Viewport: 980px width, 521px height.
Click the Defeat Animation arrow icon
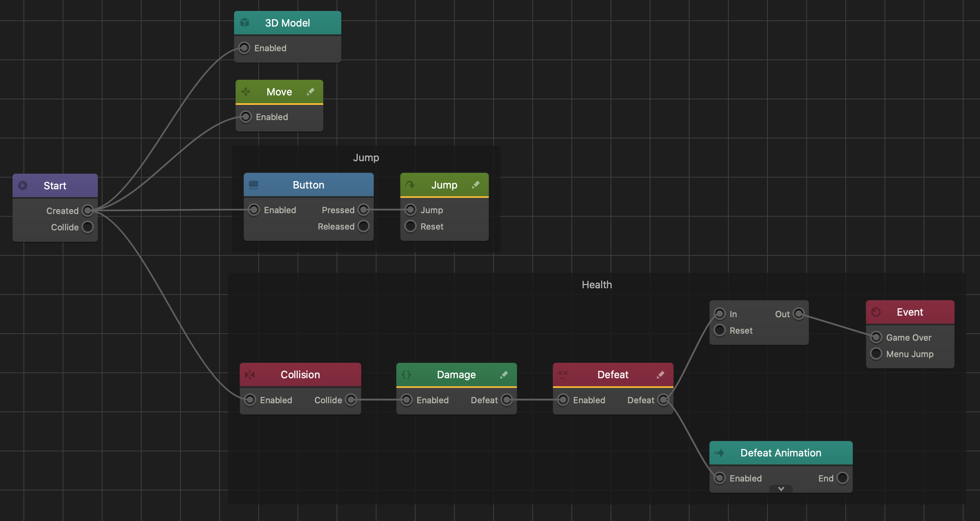719,453
